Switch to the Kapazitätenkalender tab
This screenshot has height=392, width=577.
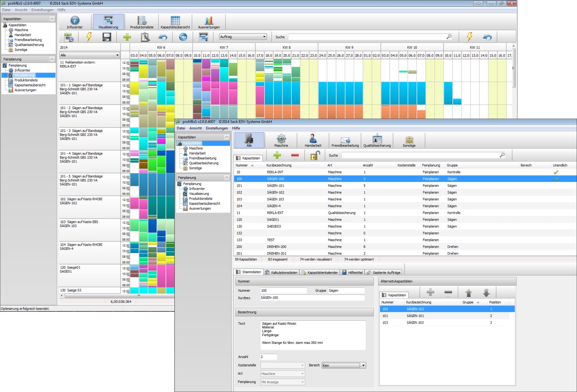320,272
